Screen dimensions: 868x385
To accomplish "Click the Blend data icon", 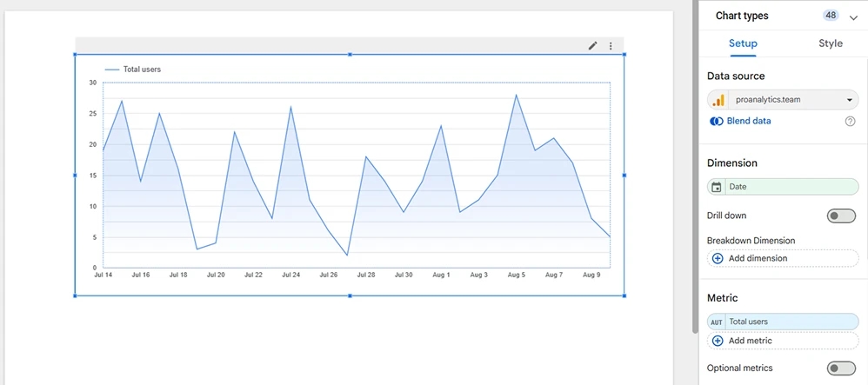I will [717, 121].
